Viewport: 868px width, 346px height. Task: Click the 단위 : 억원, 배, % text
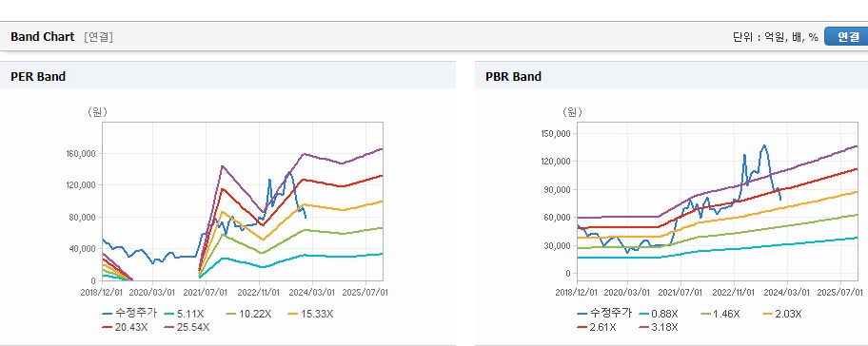click(775, 37)
